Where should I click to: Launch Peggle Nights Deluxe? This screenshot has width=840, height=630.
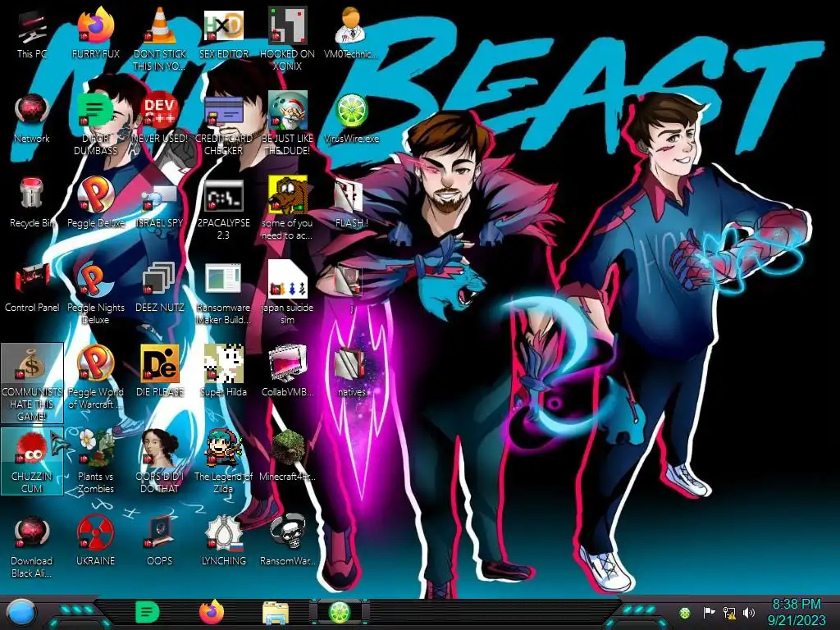tap(95, 294)
